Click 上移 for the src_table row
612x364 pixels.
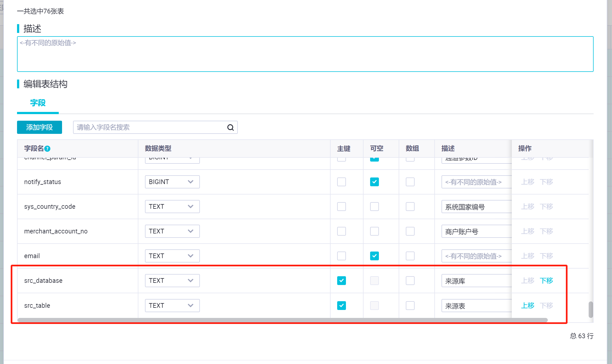pyautogui.click(x=528, y=306)
